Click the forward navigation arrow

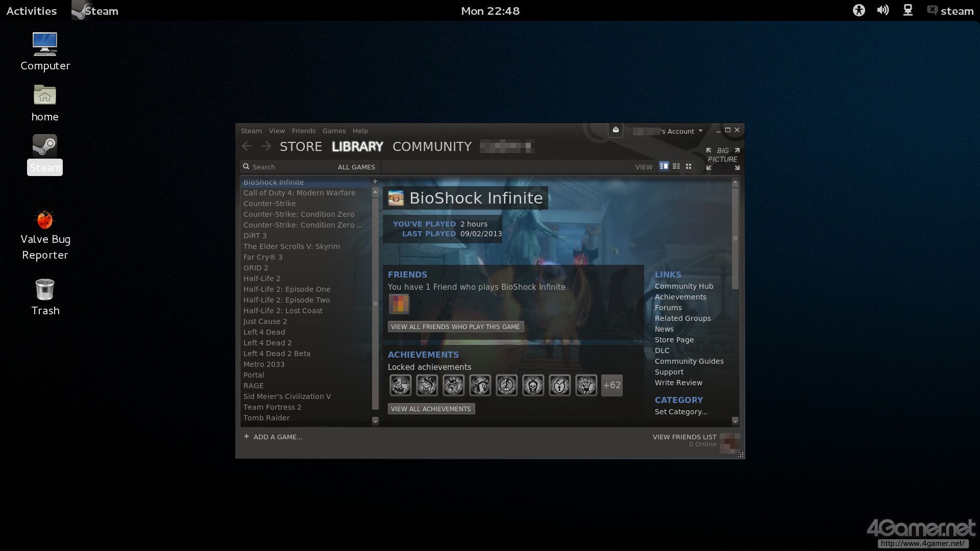[x=266, y=147]
